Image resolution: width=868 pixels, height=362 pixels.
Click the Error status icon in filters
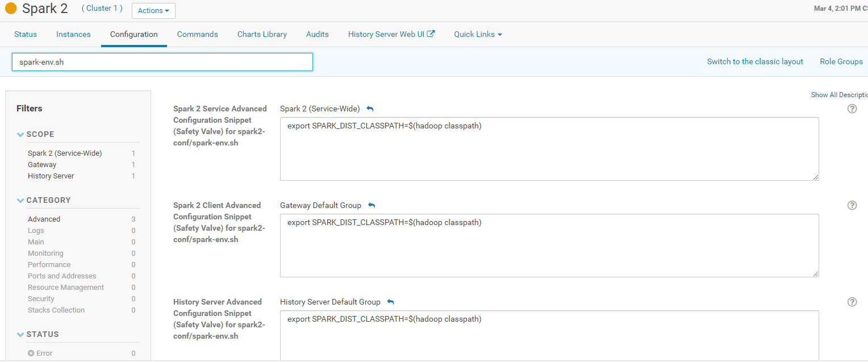(x=31, y=353)
